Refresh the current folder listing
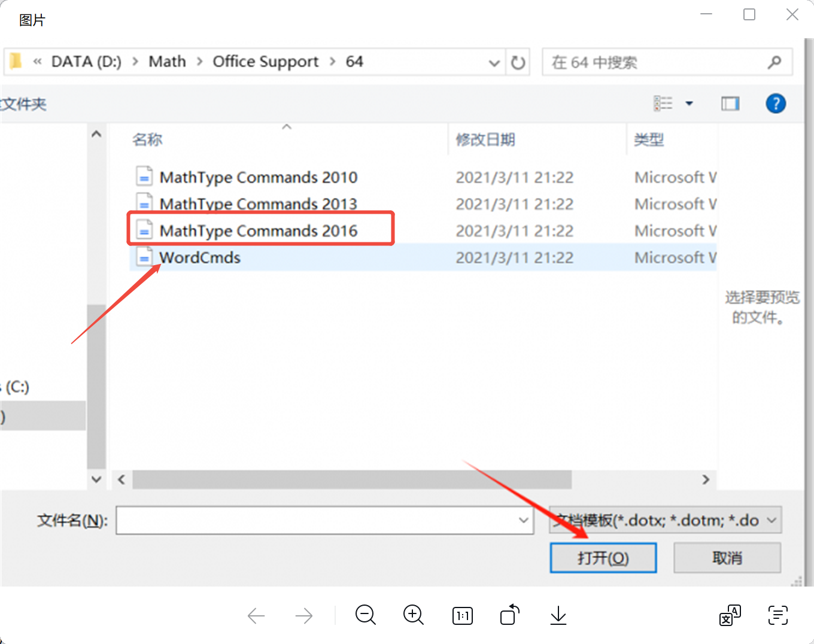 518,62
